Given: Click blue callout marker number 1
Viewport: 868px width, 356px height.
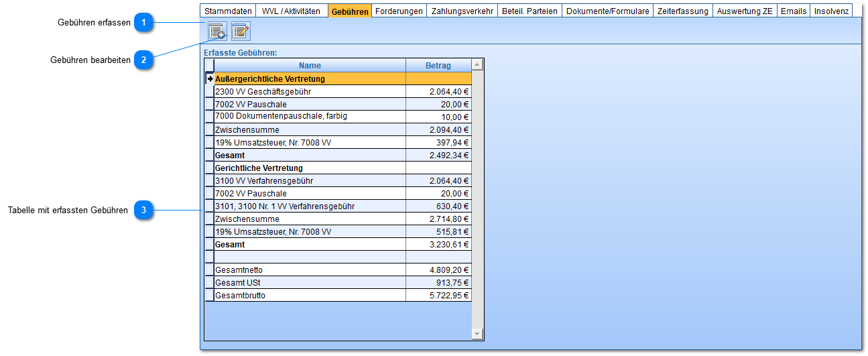Looking at the screenshot, I should [143, 23].
